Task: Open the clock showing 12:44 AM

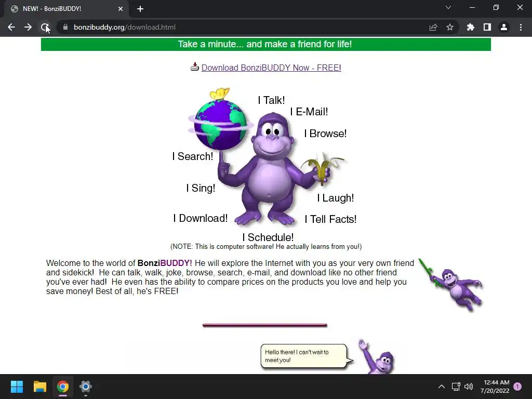Action: pos(495,387)
